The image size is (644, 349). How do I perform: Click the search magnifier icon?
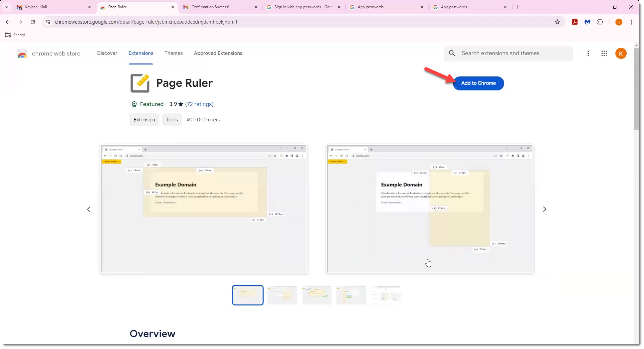452,53
